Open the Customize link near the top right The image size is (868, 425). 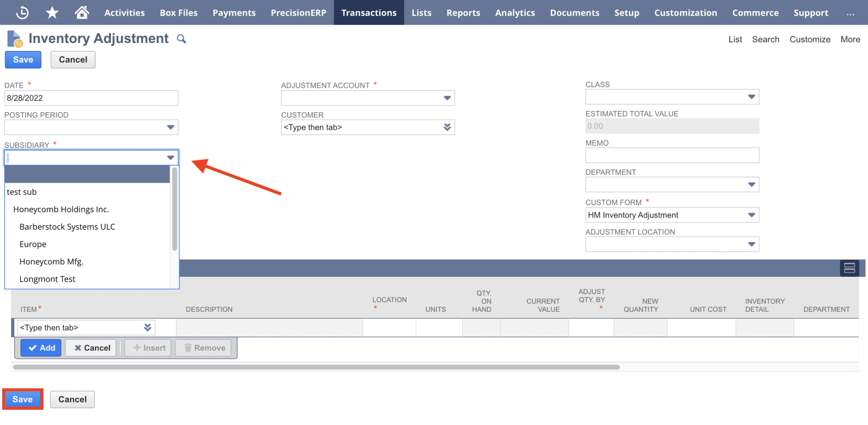[x=810, y=39]
